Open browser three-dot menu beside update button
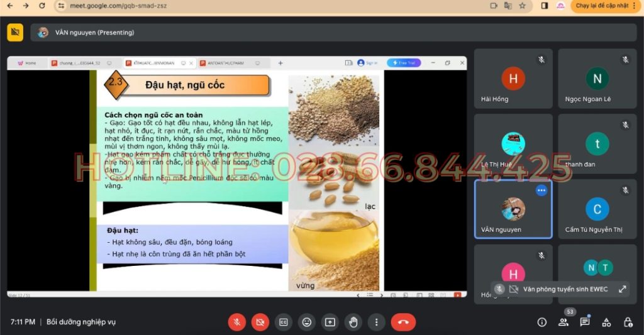This screenshot has width=644, height=335. pyautogui.click(x=635, y=6)
